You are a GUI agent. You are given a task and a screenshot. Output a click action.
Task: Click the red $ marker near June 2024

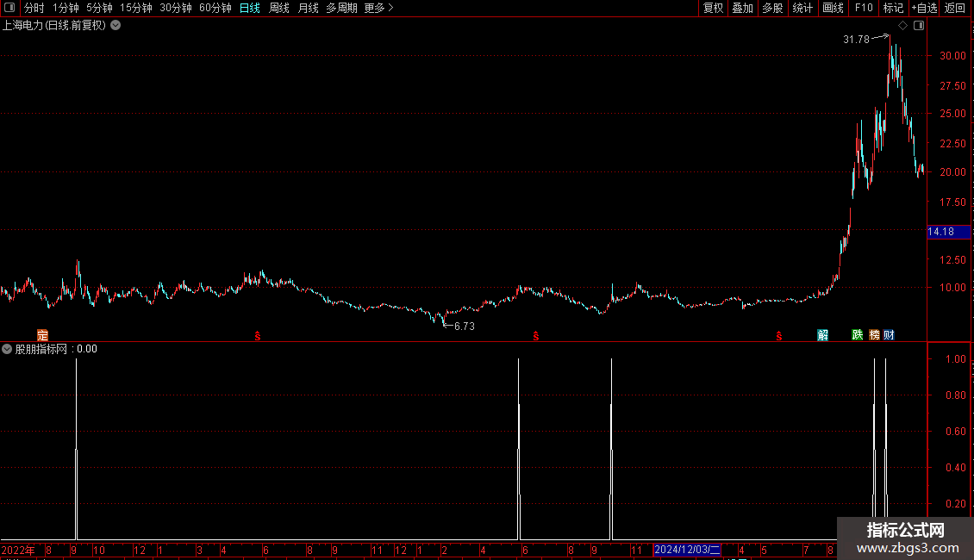[536, 336]
